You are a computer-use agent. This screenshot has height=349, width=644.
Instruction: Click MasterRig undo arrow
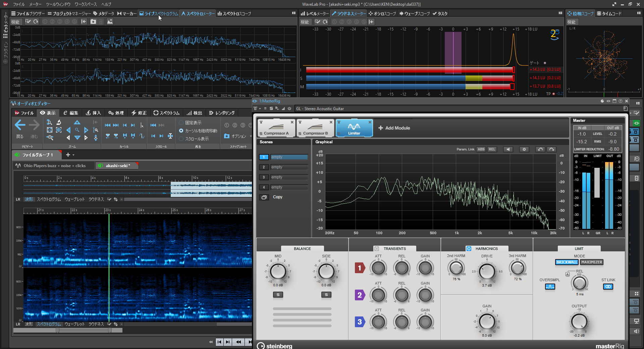tap(540, 149)
